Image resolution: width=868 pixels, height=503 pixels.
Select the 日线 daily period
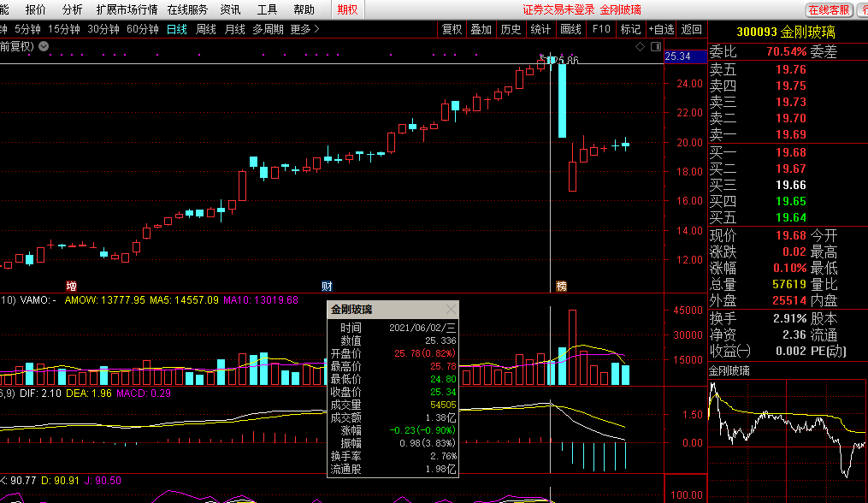(177, 29)
